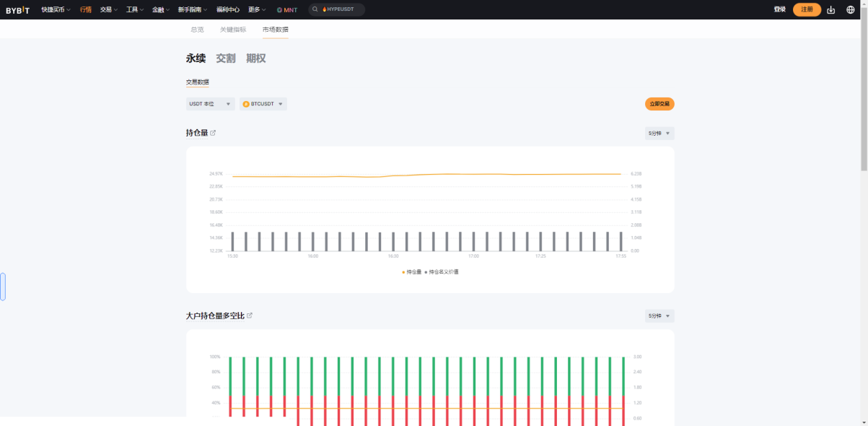Click the 24.97K axis label

click(x=216, y=174)
